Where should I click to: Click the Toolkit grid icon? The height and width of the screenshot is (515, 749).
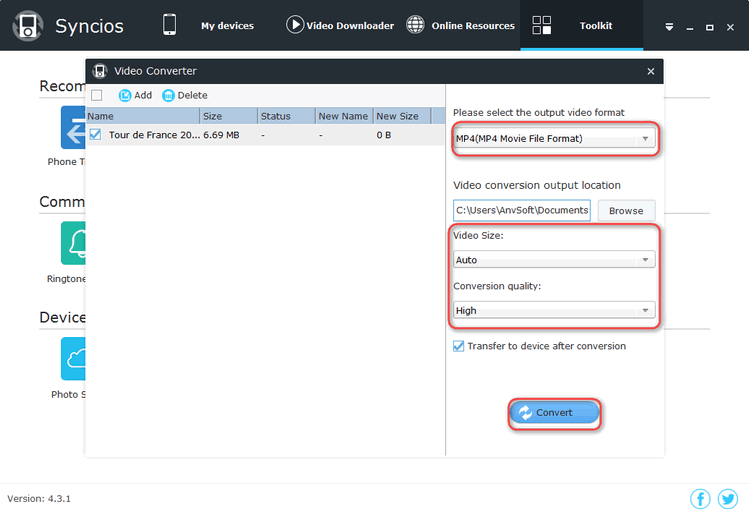pyautogui.click(x=542, y=25)
